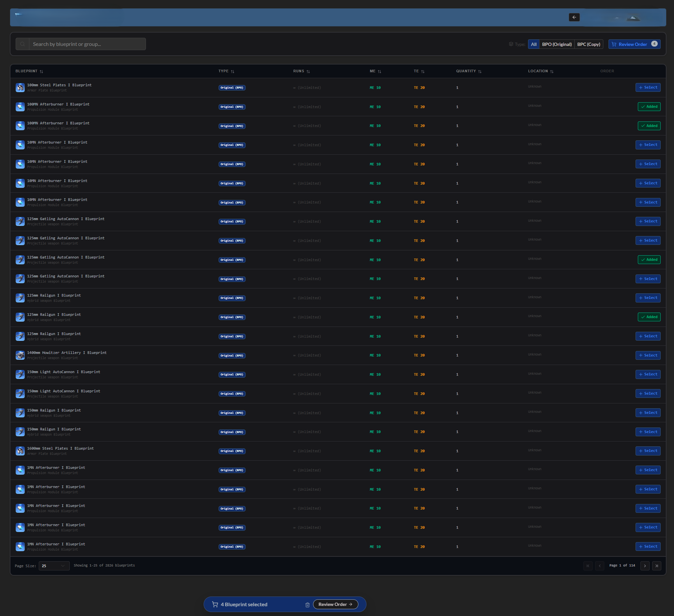Viewport: 674px width, 616px height.
Task: Sort by Location column arrows
Action: coord(552,72)
